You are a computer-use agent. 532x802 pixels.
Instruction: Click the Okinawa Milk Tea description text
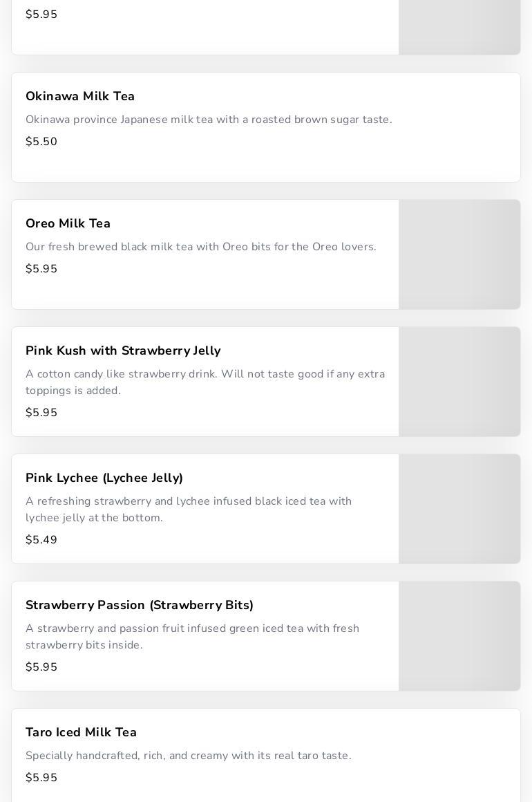click(209, 120)
